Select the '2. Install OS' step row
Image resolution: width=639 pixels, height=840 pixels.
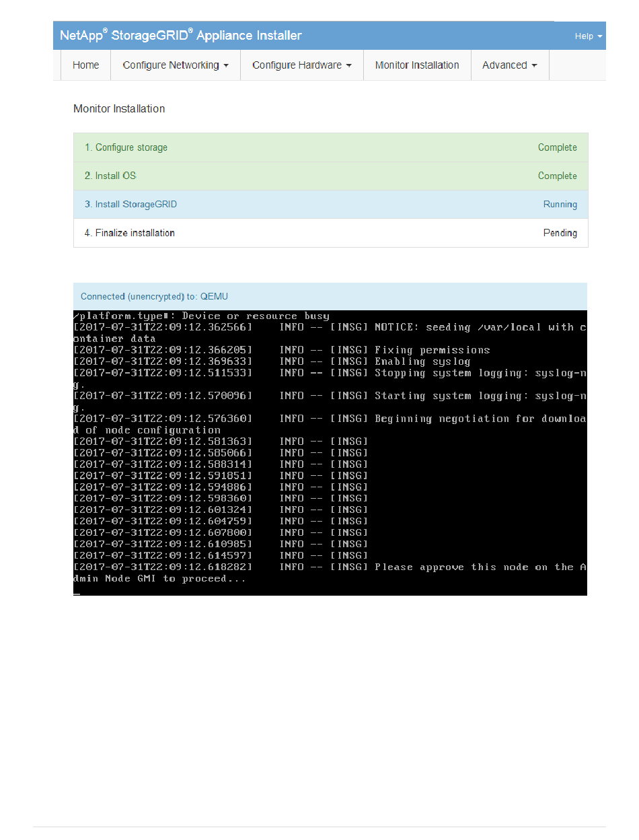(x=330, y=176)
